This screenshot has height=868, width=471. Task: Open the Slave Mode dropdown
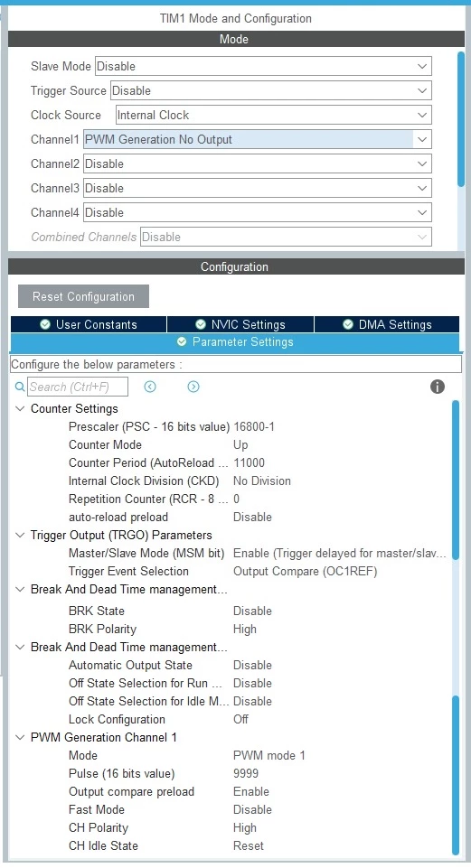[x=263, y=67]
